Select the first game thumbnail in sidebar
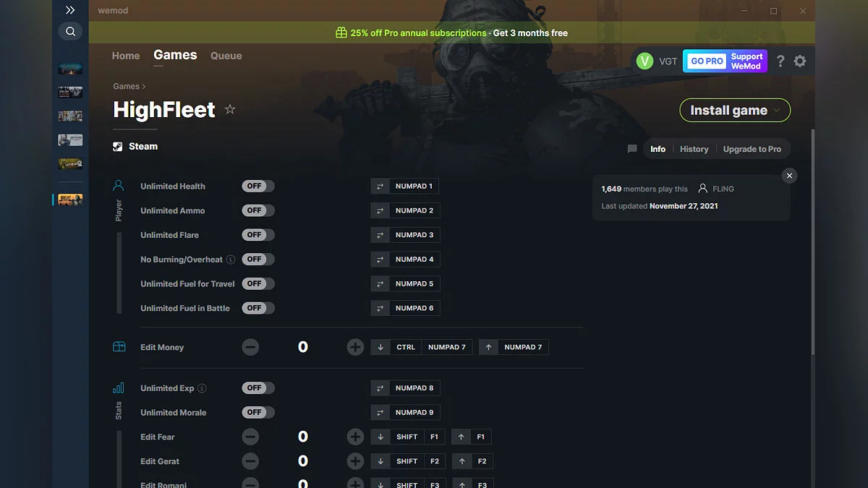 [x=70, y=69]
